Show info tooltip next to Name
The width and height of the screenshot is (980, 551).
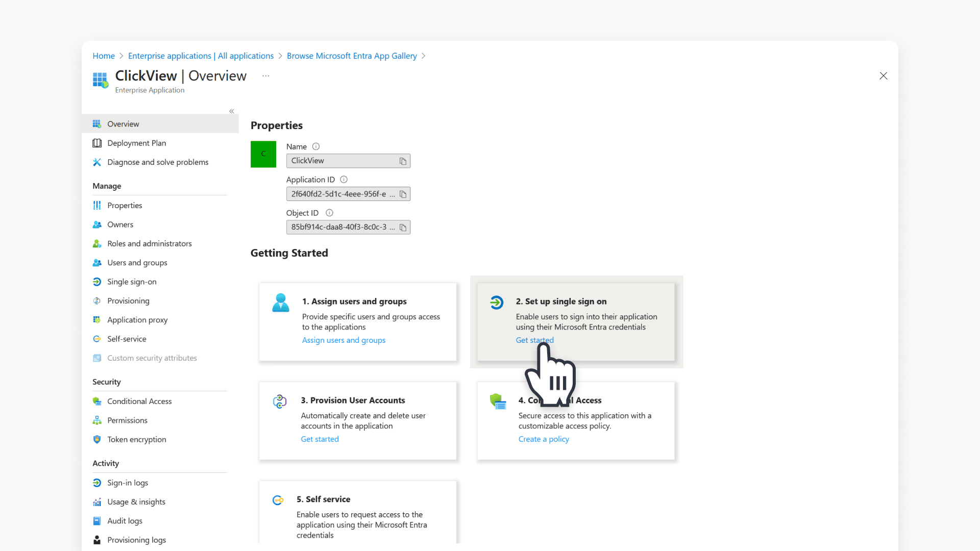click(316, 146)
